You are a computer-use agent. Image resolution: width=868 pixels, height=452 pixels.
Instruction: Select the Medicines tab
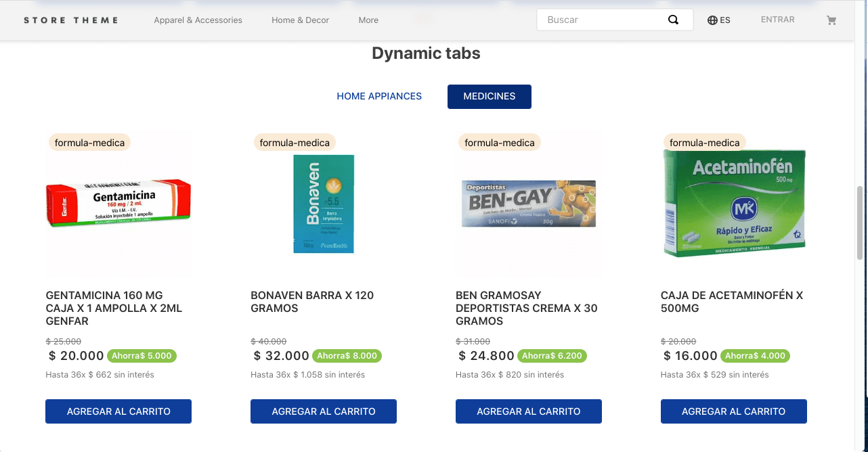490,96
